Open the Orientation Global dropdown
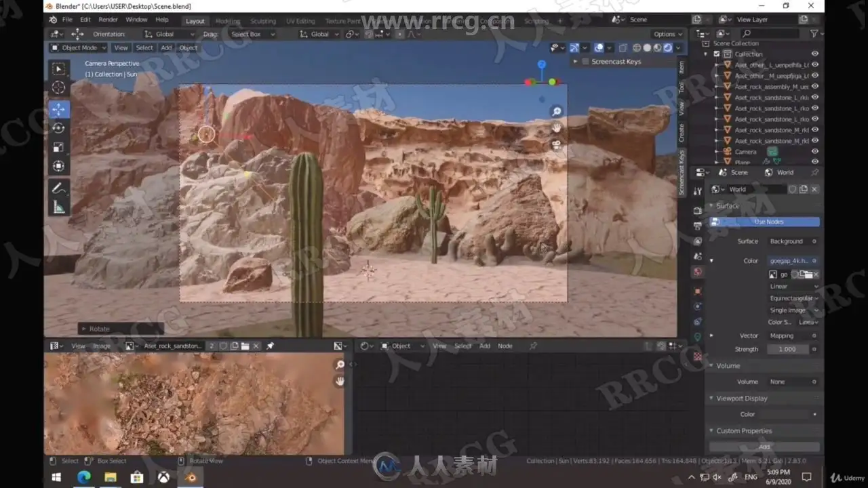Screen dimensions: 868x488 170,34
